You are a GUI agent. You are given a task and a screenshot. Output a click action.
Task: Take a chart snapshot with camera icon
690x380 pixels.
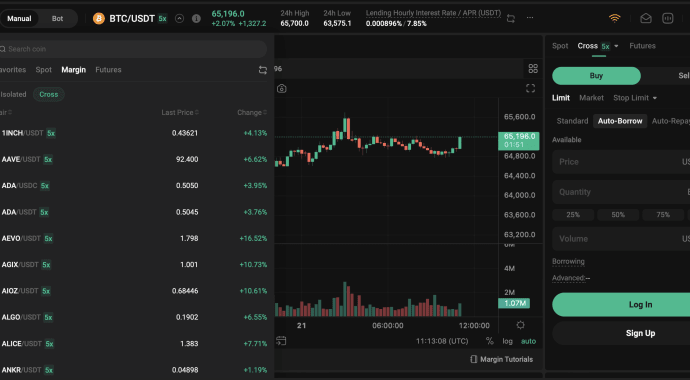282,89
